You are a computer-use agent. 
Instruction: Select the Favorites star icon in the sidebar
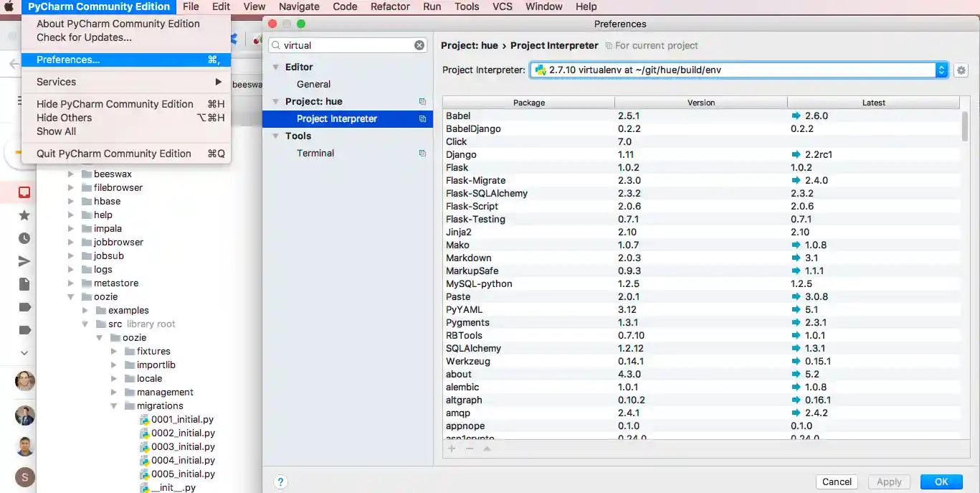click(x=24, y=214)
